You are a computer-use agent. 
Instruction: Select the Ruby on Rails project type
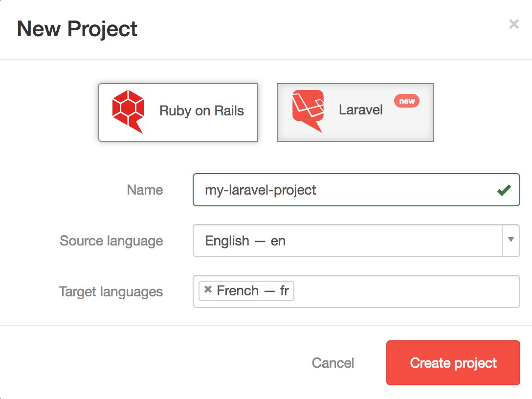click(x=178, y=112)
